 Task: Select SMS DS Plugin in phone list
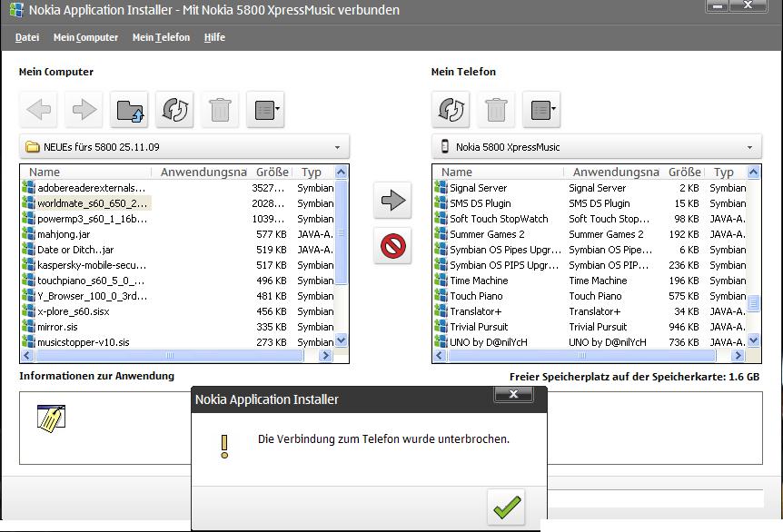590,203
